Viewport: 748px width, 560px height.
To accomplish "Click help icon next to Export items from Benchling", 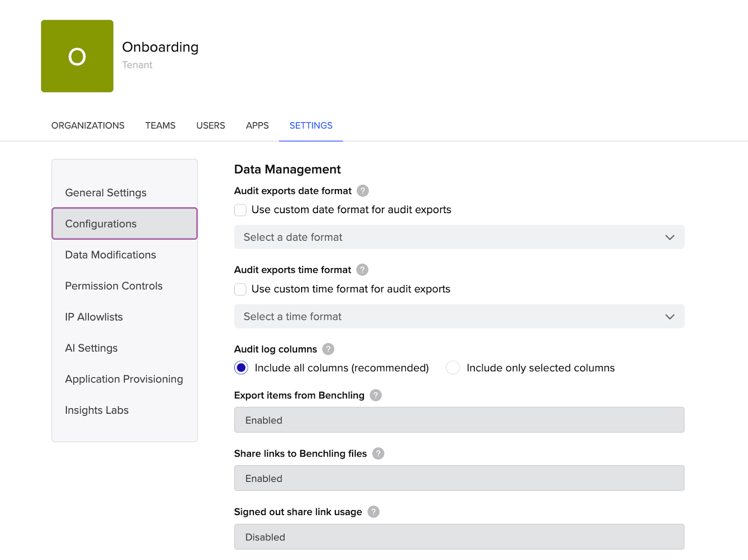I will coord(375,395).
